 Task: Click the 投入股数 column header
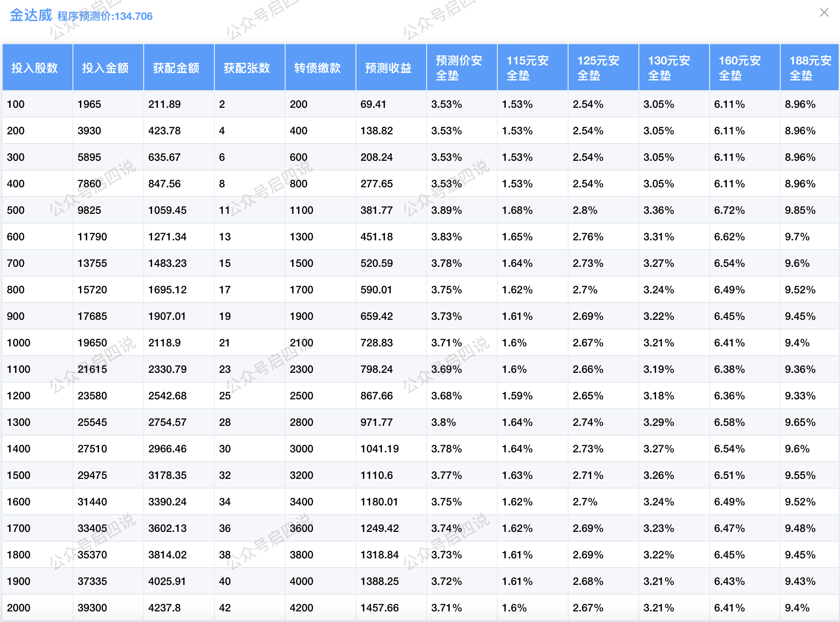coord(34,68)
